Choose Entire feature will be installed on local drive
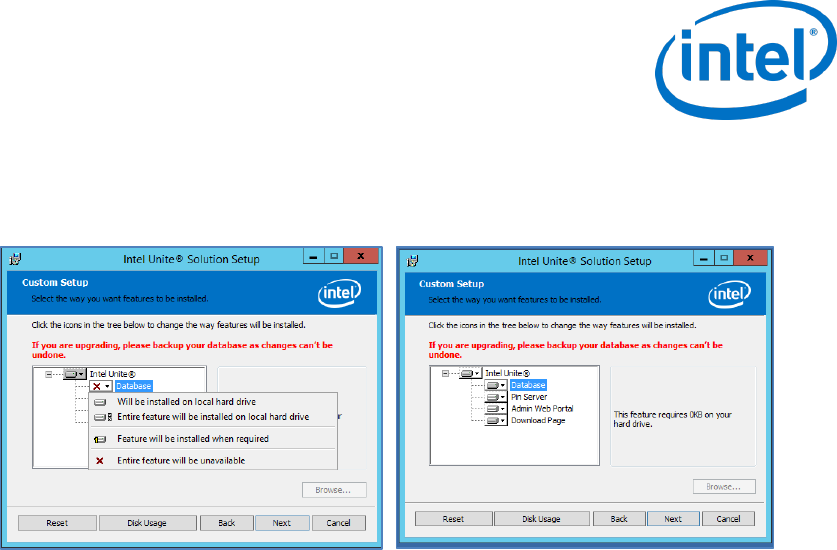This screenshot has width=837, height=550. click(213, 417)
